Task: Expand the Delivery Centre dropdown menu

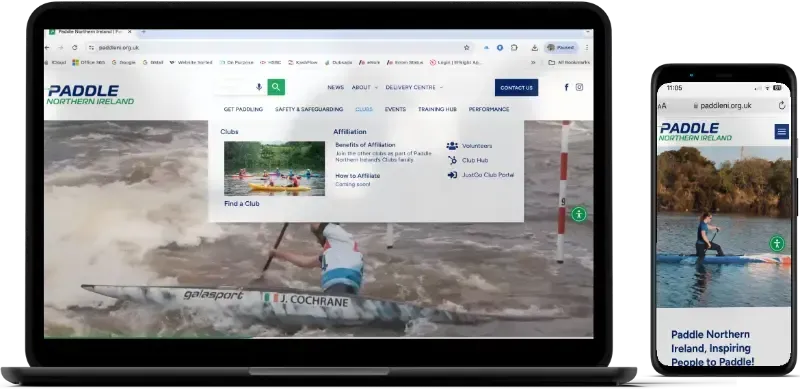Action: [414, 87]
